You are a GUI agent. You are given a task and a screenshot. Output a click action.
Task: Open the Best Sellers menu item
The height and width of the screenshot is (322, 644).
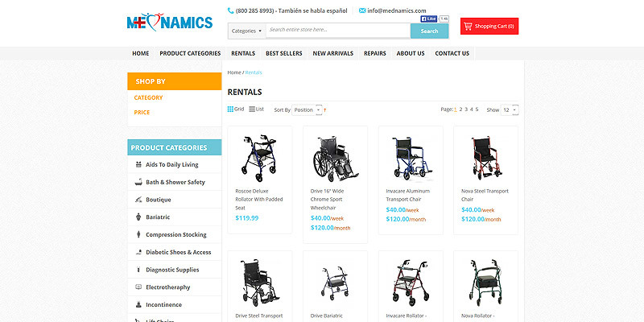pos(284,53)
